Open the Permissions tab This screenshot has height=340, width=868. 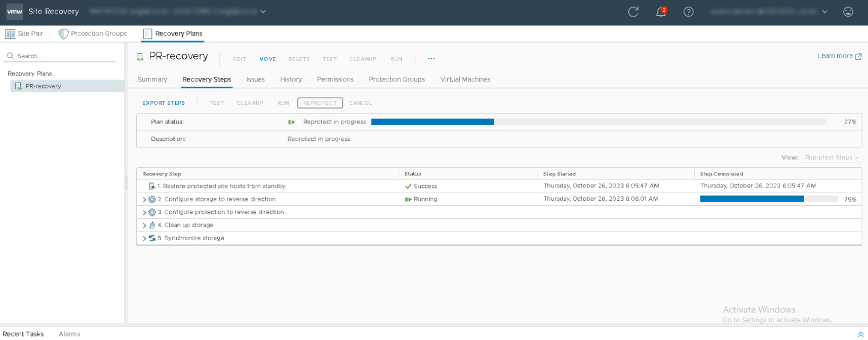(x=335, y=80)
